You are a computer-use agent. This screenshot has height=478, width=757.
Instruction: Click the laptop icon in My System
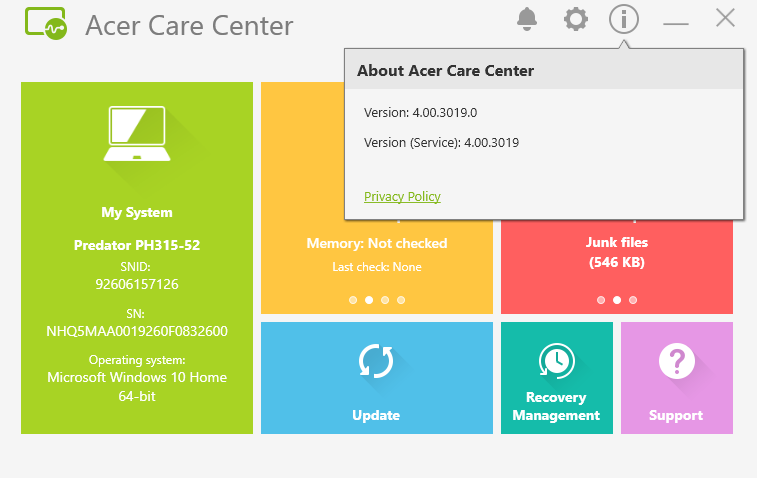137,134
